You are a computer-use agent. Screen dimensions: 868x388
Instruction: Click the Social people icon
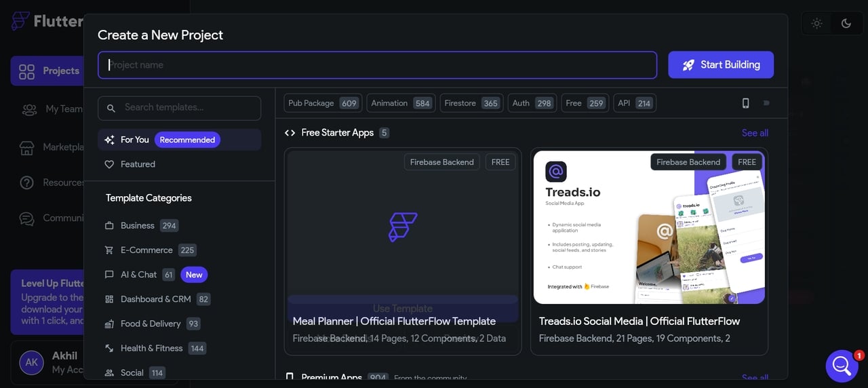tap(109, 373)
